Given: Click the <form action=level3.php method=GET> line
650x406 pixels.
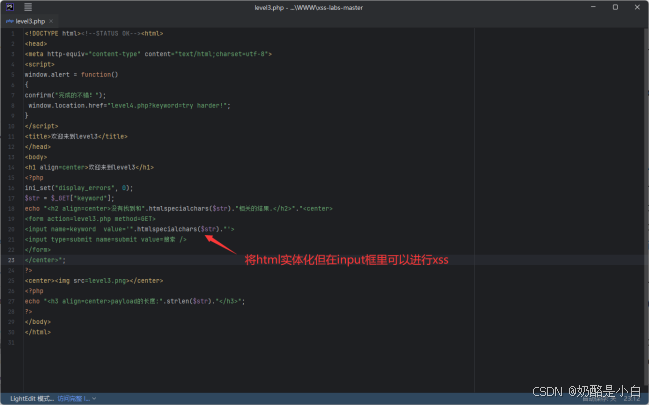Looking at the screenshot, I should 90,219.
